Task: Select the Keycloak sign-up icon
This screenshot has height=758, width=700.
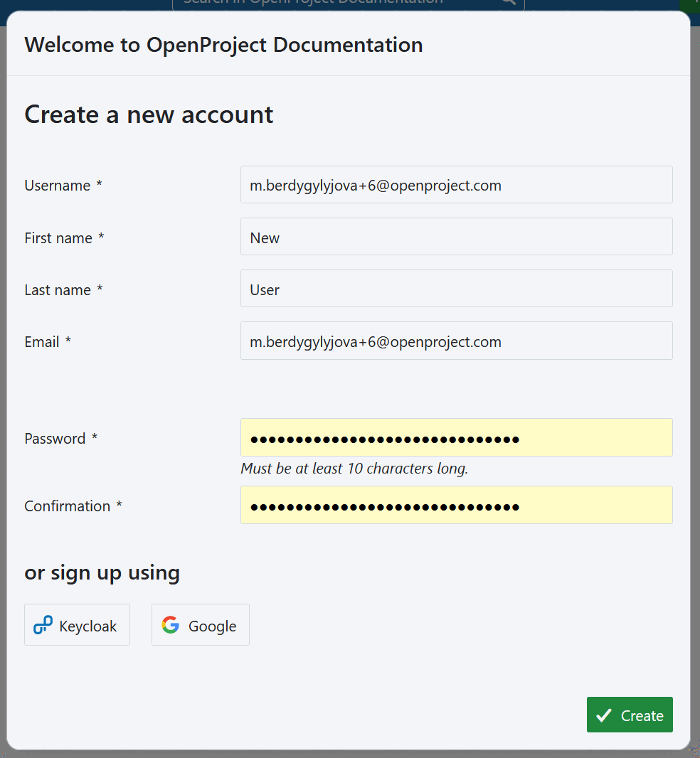Action: tap(42, 625)
